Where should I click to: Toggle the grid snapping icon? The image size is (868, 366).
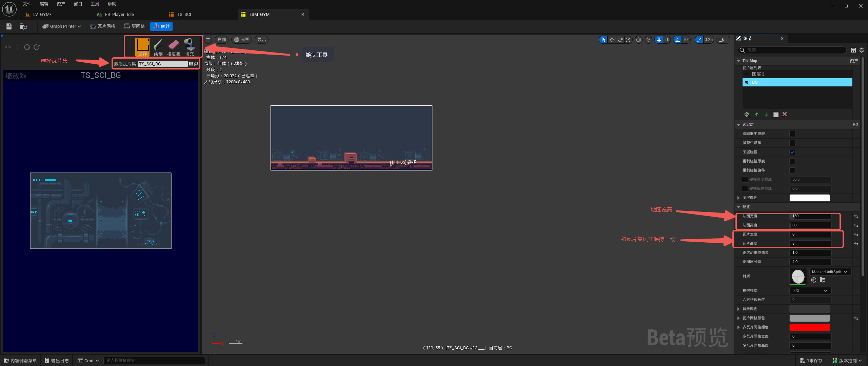[x=659, y=40]
